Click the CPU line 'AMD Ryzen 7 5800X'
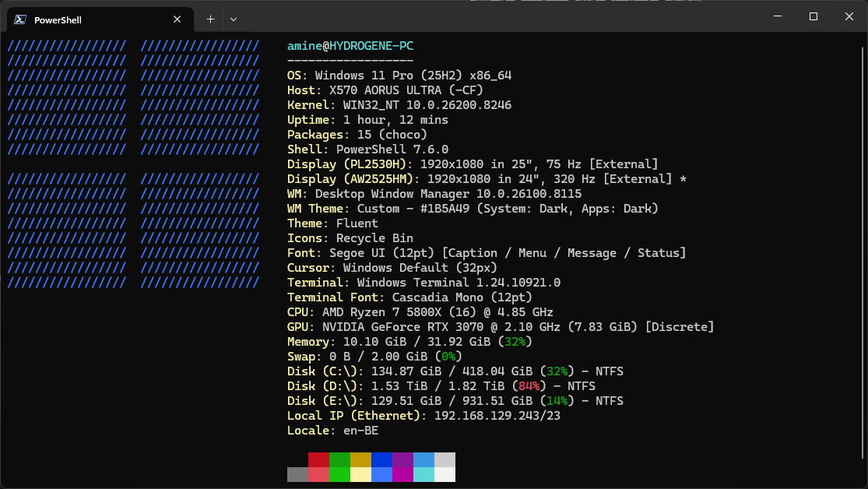Screen dimensions: 868x489 click(x=420, y=312)
